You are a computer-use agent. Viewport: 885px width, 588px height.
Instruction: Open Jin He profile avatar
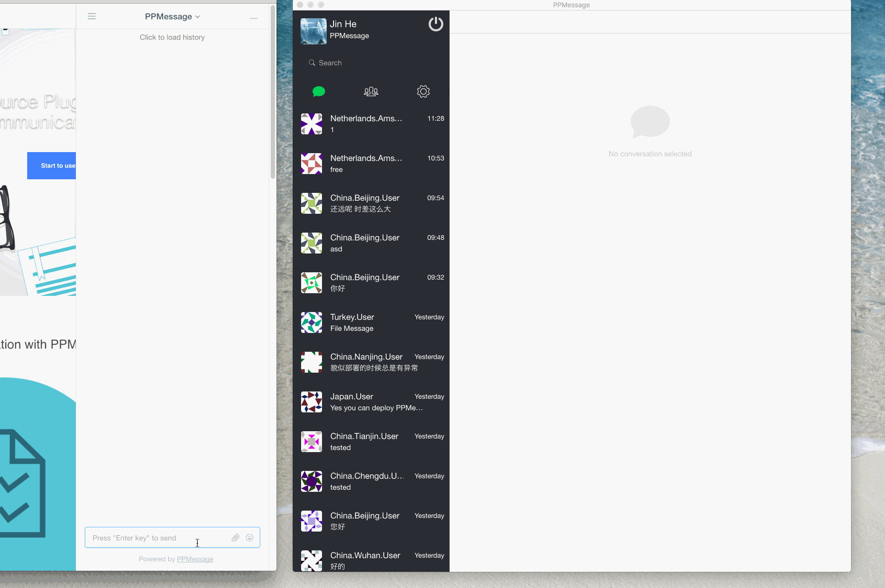[314, 31]
